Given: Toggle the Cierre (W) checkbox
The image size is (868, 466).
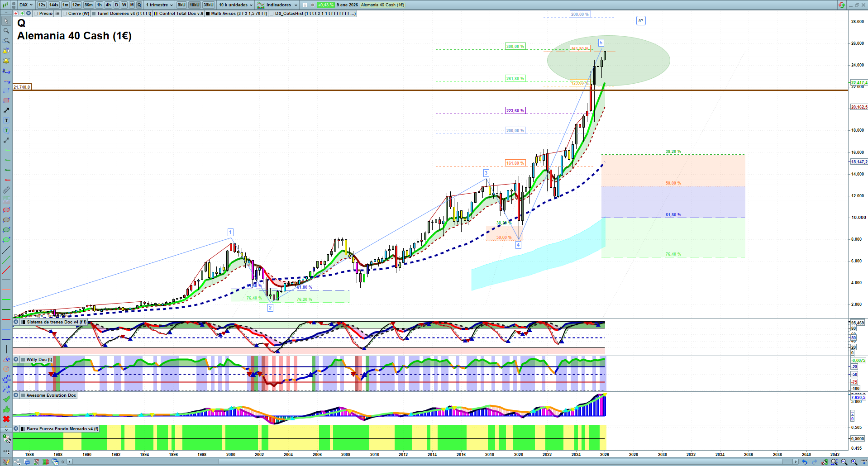Looking at the screenshot, I should [x=65, y=14].
